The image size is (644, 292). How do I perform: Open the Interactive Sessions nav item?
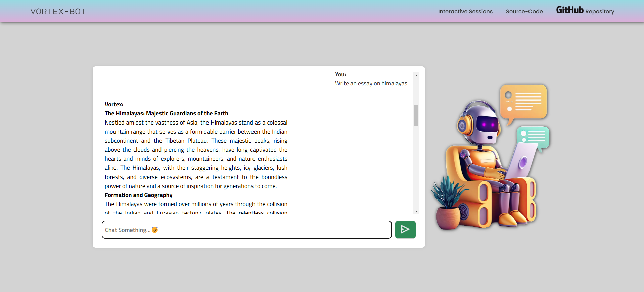465,11
